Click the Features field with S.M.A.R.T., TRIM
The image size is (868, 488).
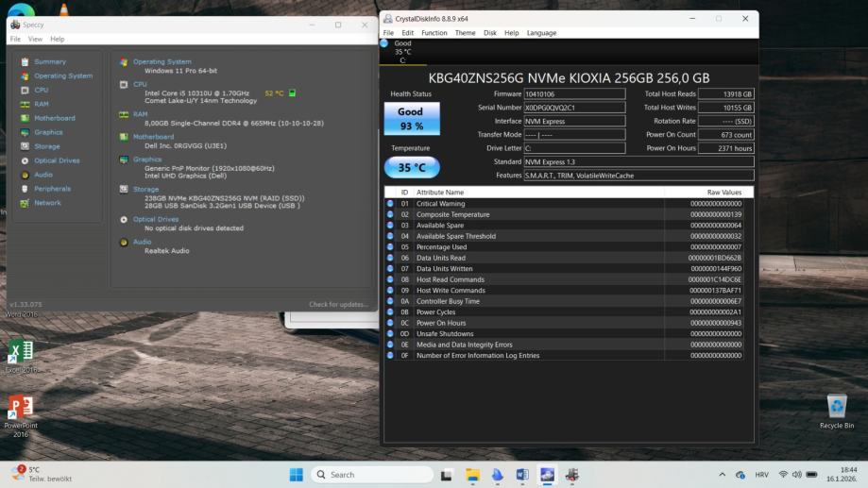[x=638, y=176]
